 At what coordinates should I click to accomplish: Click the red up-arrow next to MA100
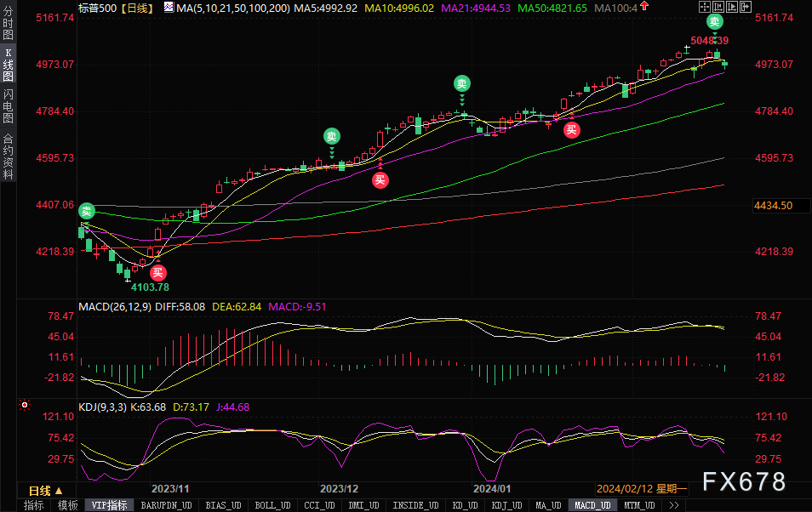(644, 6)
